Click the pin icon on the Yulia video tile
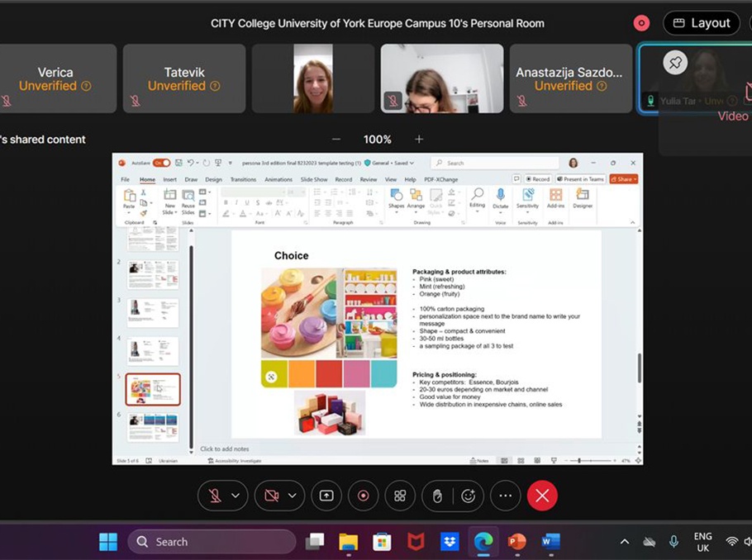Viewport: 752px width, 560px height. (675, 62)
